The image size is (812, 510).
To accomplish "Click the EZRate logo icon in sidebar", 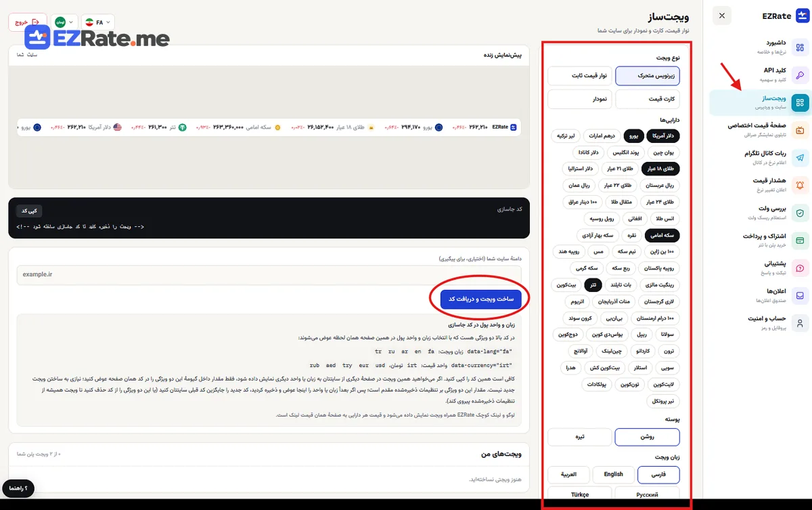I will point(802,16).
